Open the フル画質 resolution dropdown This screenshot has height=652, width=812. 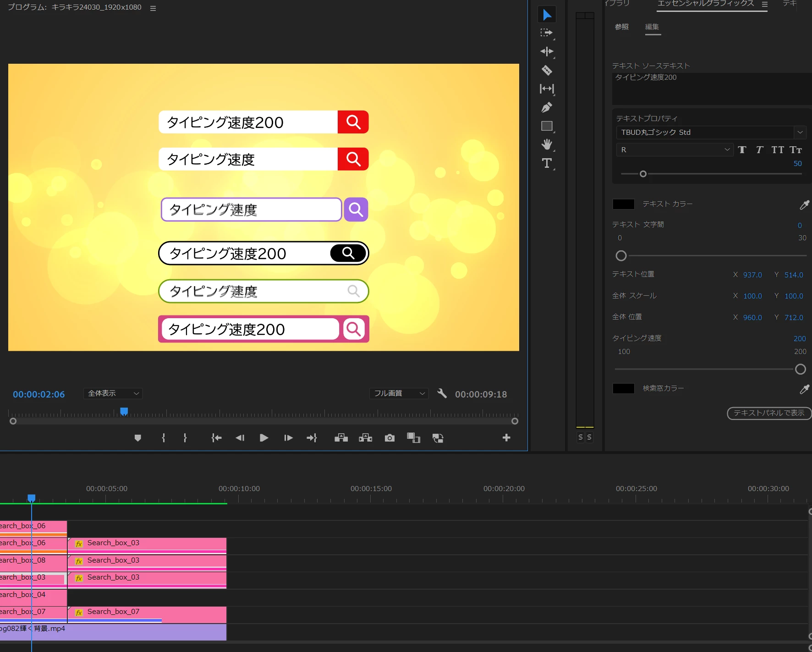399,393
